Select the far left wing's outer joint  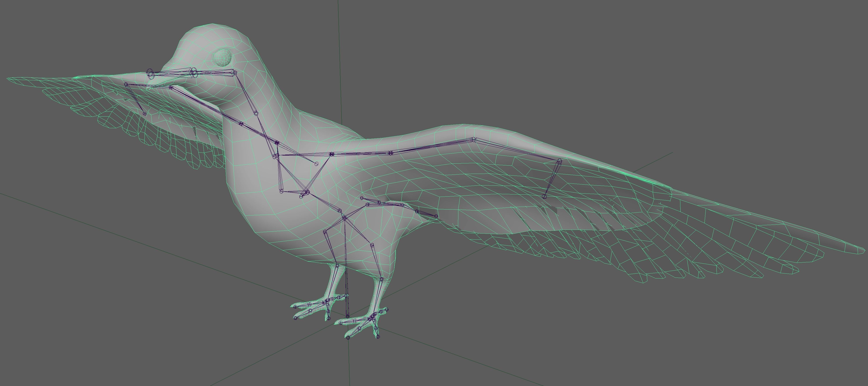[x=126, y=84]
